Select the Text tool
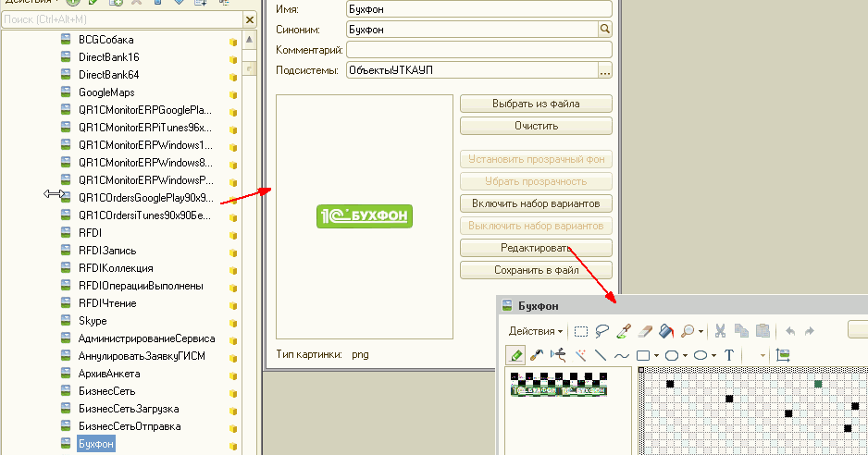 [x=729, y=355]
